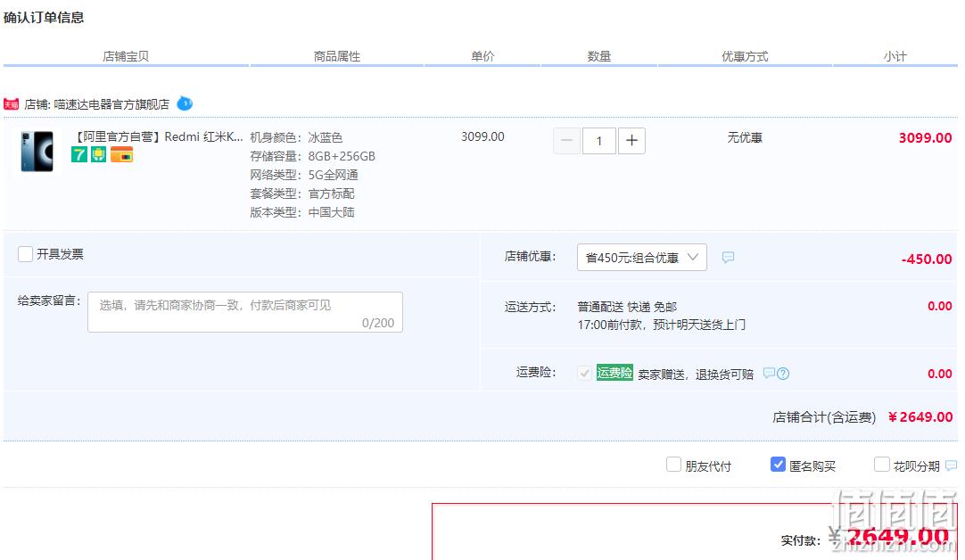Click the unit price 3099.00 in 单价 column
Image resolution: width=965 pixels, height=560 pixels.
click(482, 136)
